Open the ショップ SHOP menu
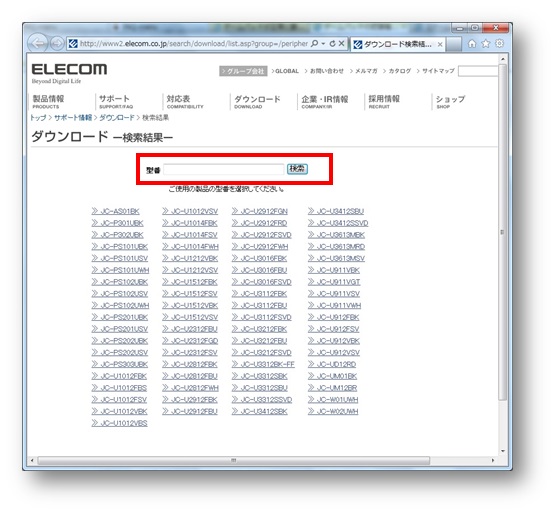 [450, 102]
